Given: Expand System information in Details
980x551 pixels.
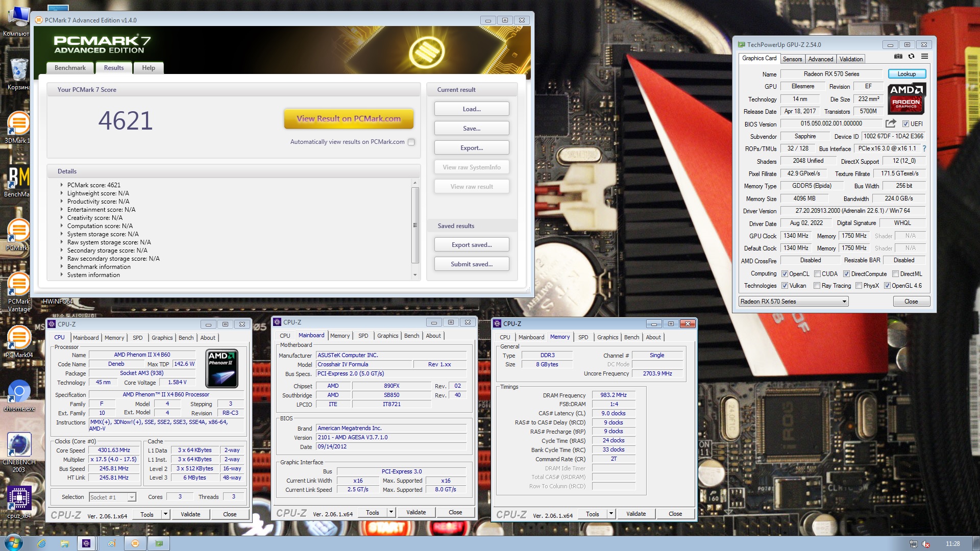Looking at the screenshot, I should pyautogui.click(x=62, y=275).
